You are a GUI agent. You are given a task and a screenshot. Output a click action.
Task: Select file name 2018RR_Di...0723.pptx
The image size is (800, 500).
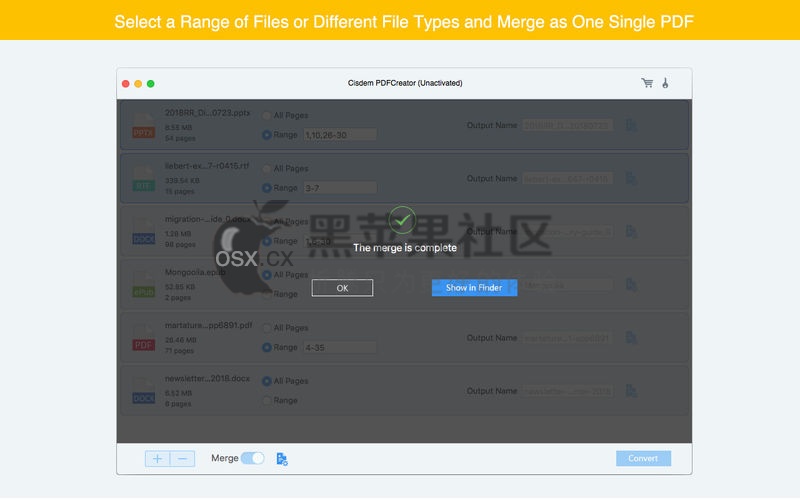pyautogui.click(x=207, y=113)
